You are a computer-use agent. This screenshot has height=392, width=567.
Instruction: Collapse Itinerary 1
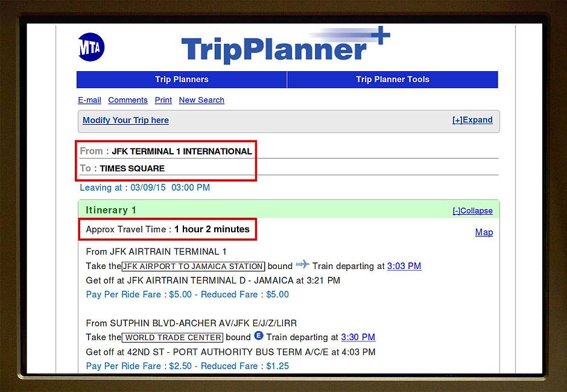pyautogui.click(x=473, y=211)
